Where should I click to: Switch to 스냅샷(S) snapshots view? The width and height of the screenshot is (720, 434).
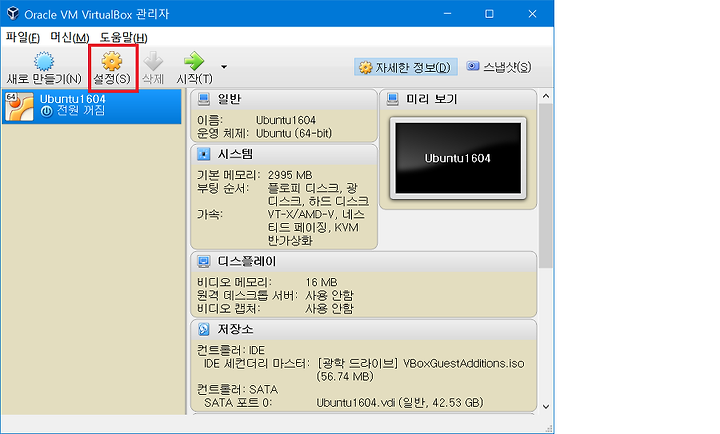[499, 67]
